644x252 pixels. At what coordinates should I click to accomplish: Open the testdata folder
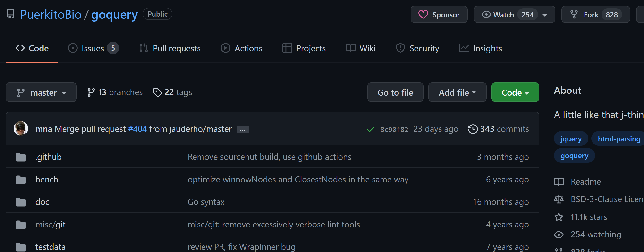point(51,247)
